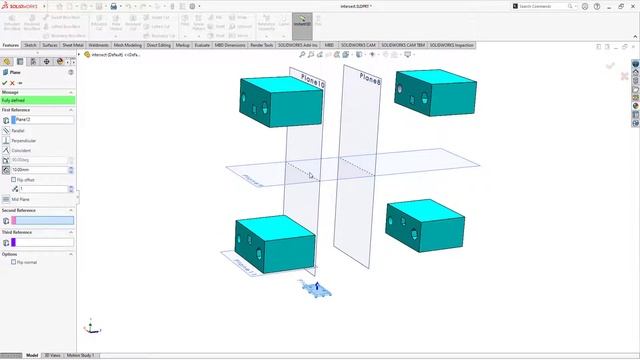640x360 pixels.
Task: Toggle the angle constraint button
Action: point(6,160)
